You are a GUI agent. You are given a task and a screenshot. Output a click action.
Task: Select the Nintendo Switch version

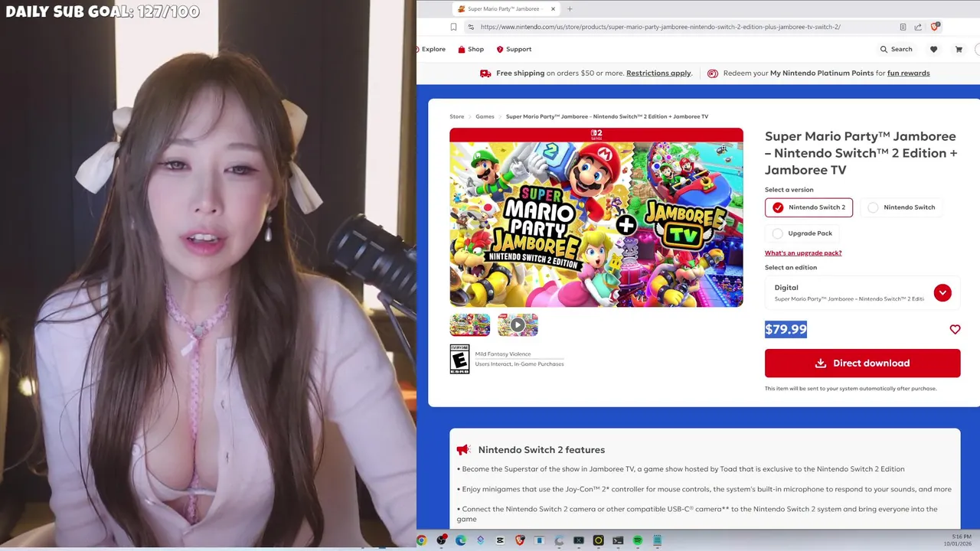(901, 207)
